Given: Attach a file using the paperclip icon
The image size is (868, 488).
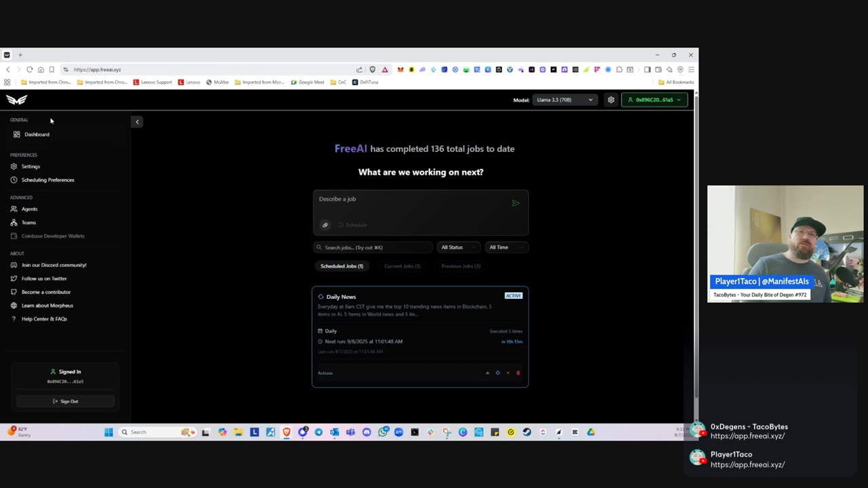Looking at the screenshot, I should [325, 225].
